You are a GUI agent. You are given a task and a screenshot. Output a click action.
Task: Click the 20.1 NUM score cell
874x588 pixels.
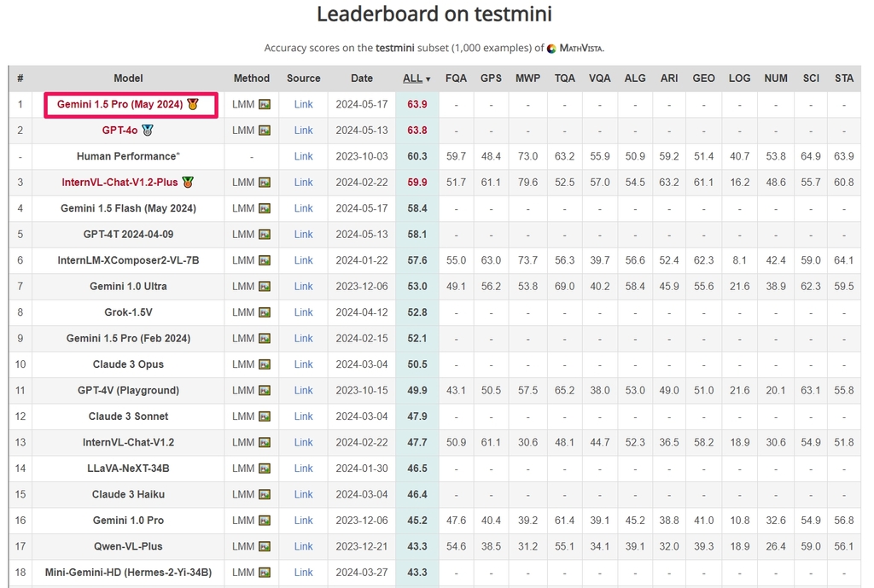[x=776, y=390]
